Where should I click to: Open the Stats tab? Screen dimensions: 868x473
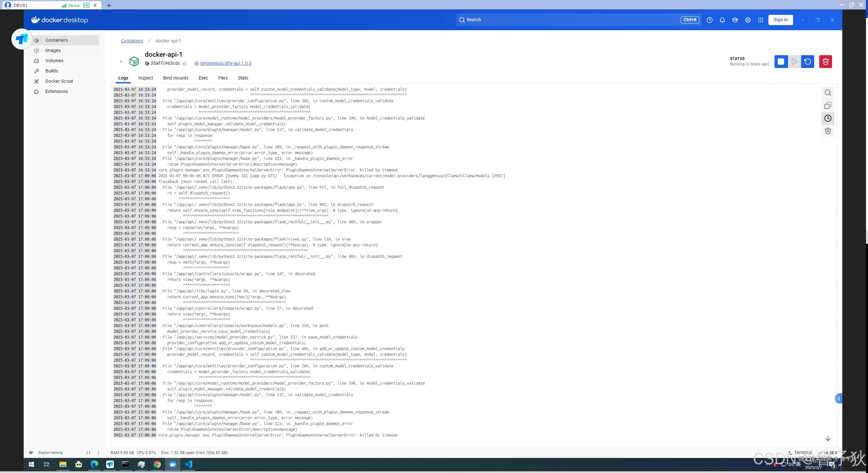coord(243,78)
